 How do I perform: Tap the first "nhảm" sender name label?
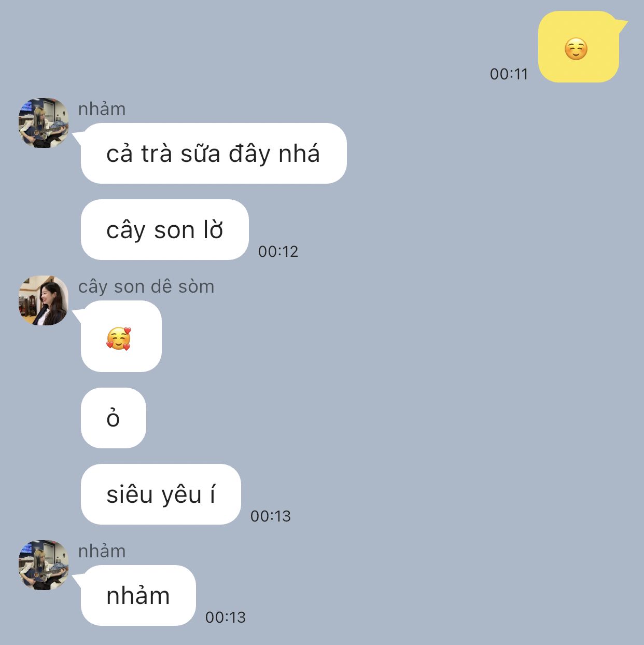[x=102, y=109]
